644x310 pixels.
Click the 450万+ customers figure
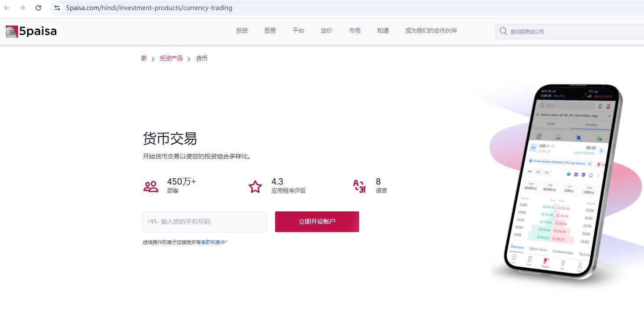pos(181,181)
